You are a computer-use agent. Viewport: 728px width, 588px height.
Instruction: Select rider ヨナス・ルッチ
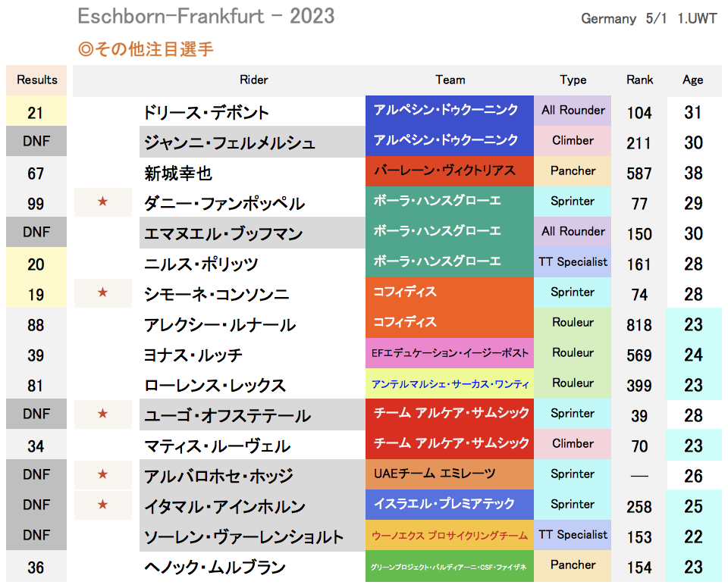coord(193,355)
